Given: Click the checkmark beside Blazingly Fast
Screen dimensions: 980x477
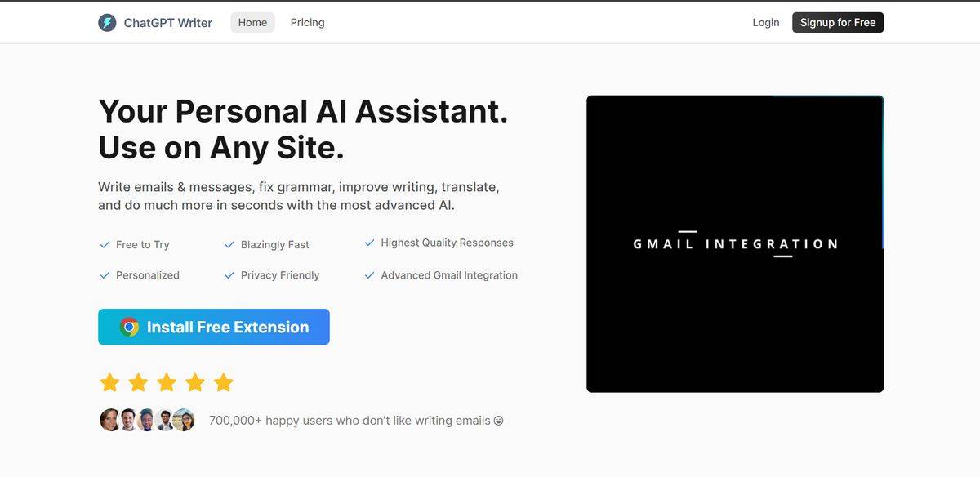Looking at the screenshot, I should (x=229, y=243).
